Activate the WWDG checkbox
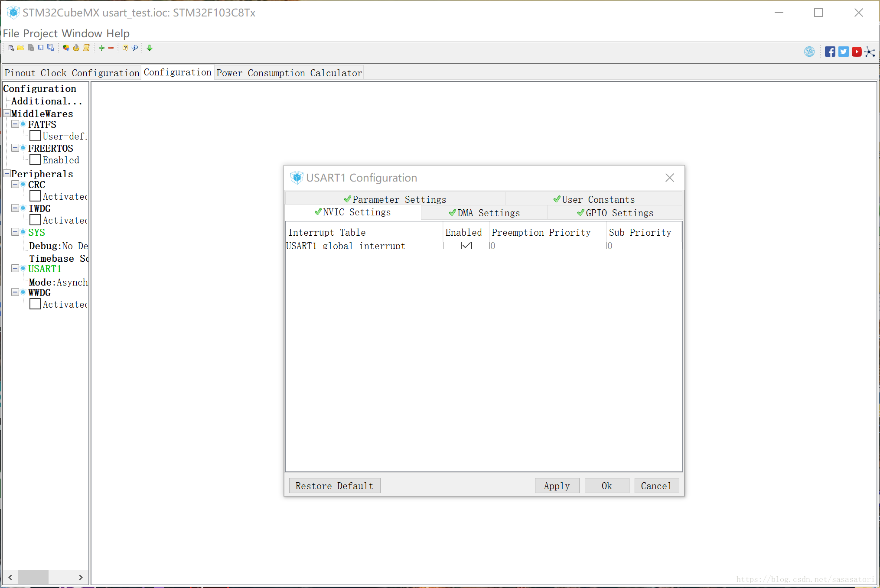Screen dimensions: 880x588 (x=35, y=304)
